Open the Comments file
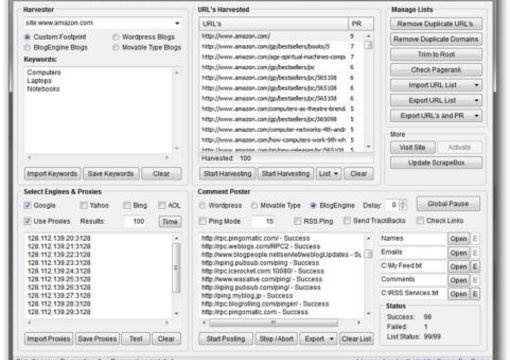The image size is (510, 360). [x=459, y=280]
